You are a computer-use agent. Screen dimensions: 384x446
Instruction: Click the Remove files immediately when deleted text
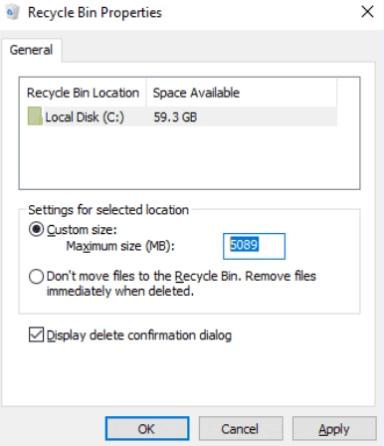pyautogui.click(x=181, y=284)
